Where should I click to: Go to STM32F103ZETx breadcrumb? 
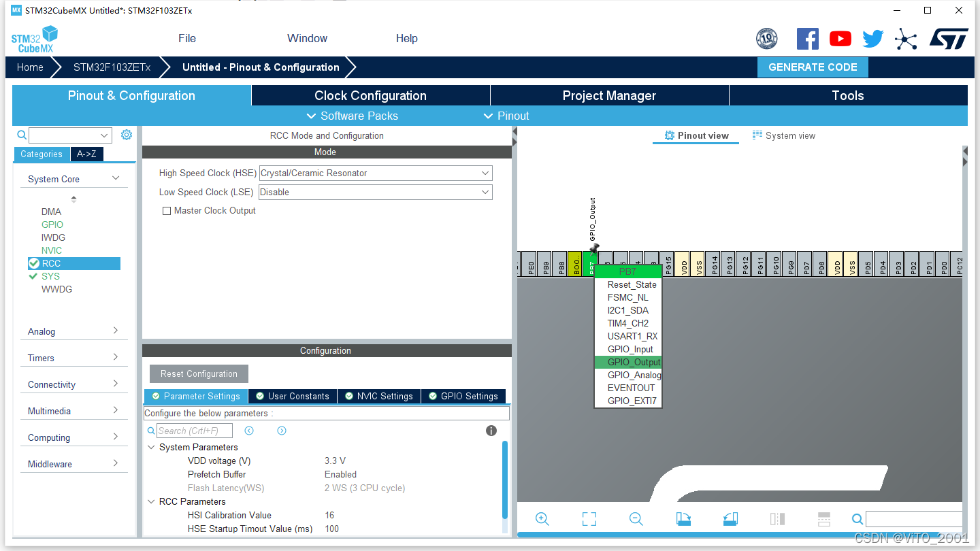point(112,67)
